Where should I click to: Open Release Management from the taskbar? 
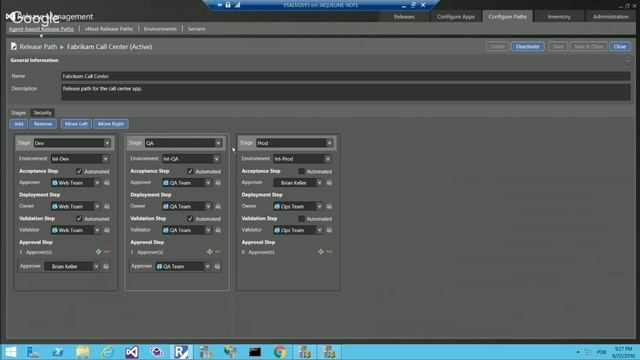181,352
